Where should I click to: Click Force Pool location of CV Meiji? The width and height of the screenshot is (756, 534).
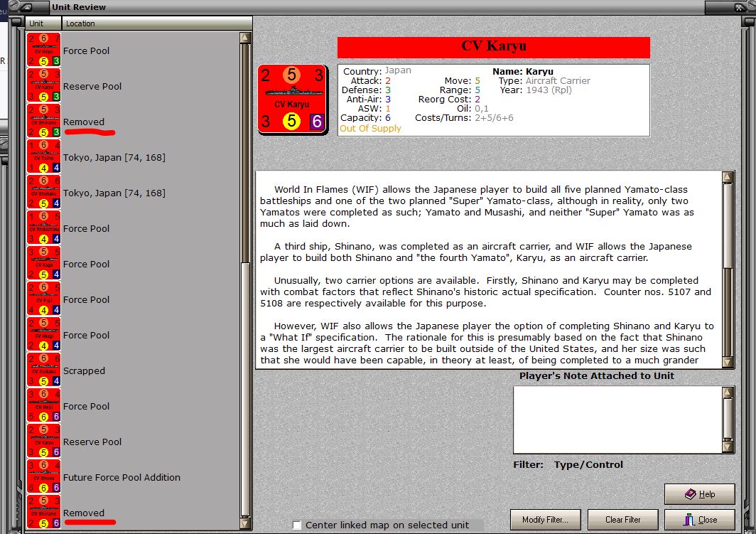point(86,407)
